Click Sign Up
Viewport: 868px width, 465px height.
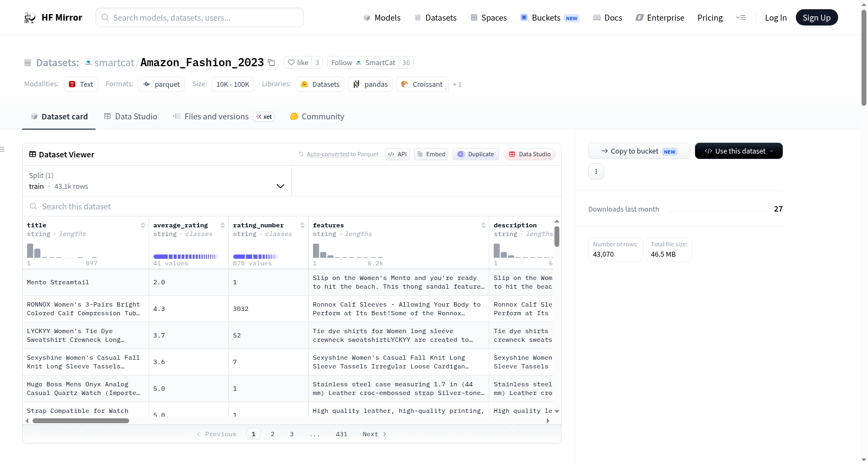click(816, 17)
